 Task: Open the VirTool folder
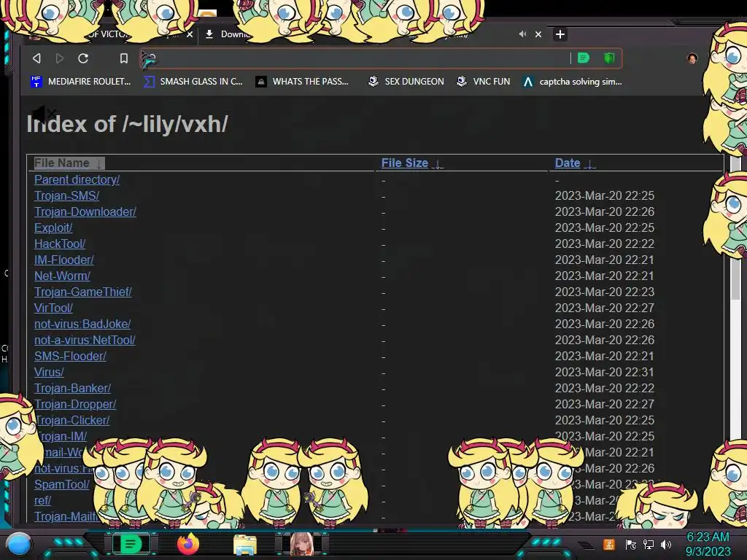(x=53, y=308)
